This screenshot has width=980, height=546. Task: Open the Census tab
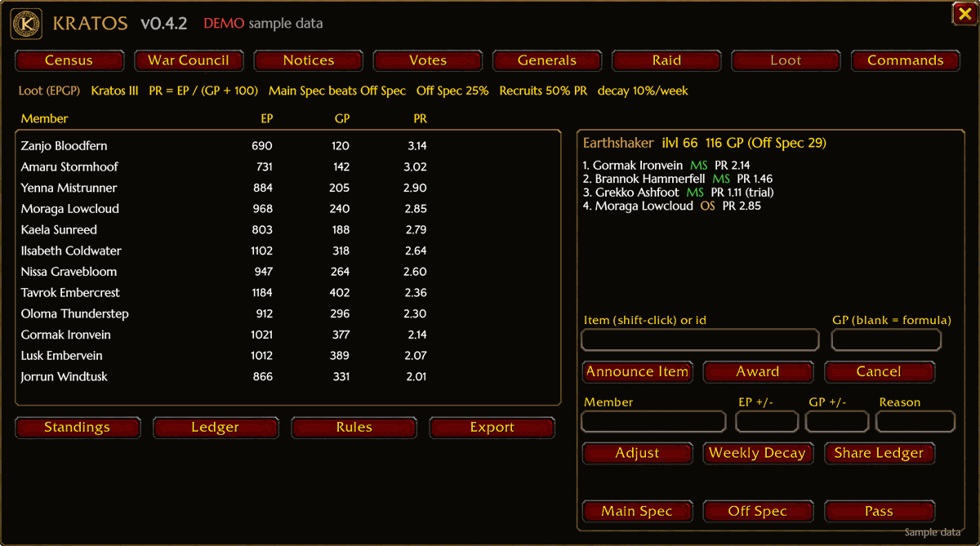pos(69,60)
